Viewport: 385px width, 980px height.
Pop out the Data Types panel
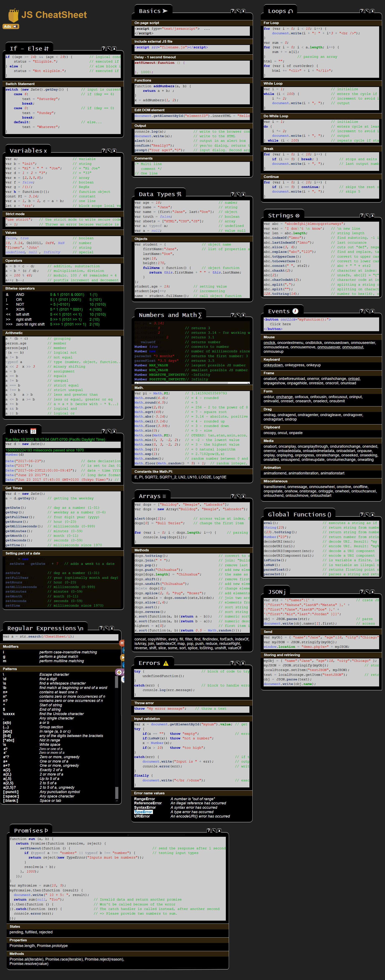(x=238, y=194)
